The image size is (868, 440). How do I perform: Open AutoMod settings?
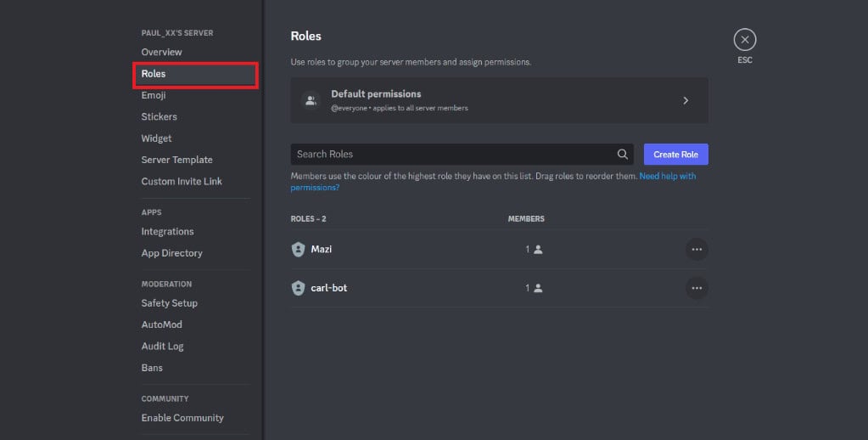point(162,324)
